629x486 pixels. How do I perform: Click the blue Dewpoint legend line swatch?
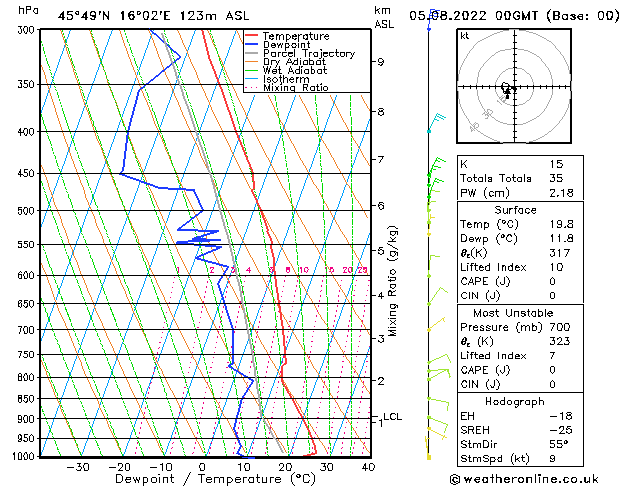(252, 44)
